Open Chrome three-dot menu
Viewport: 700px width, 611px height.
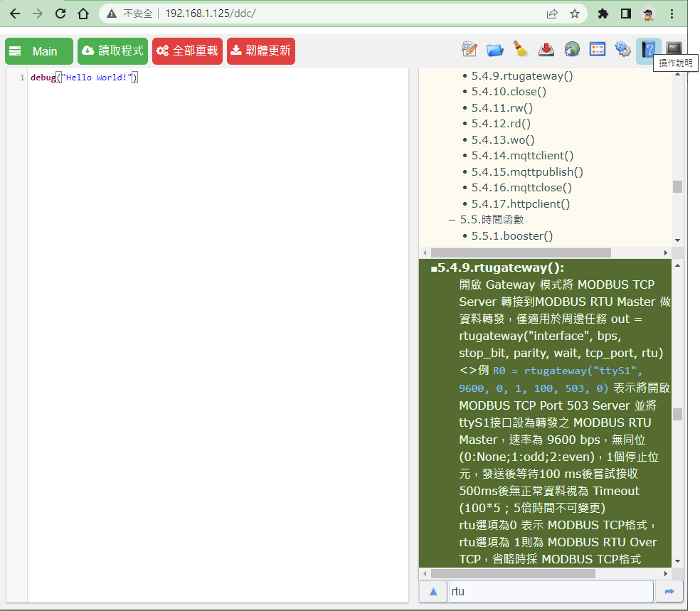pyautogui.click(x=672, y=14)
